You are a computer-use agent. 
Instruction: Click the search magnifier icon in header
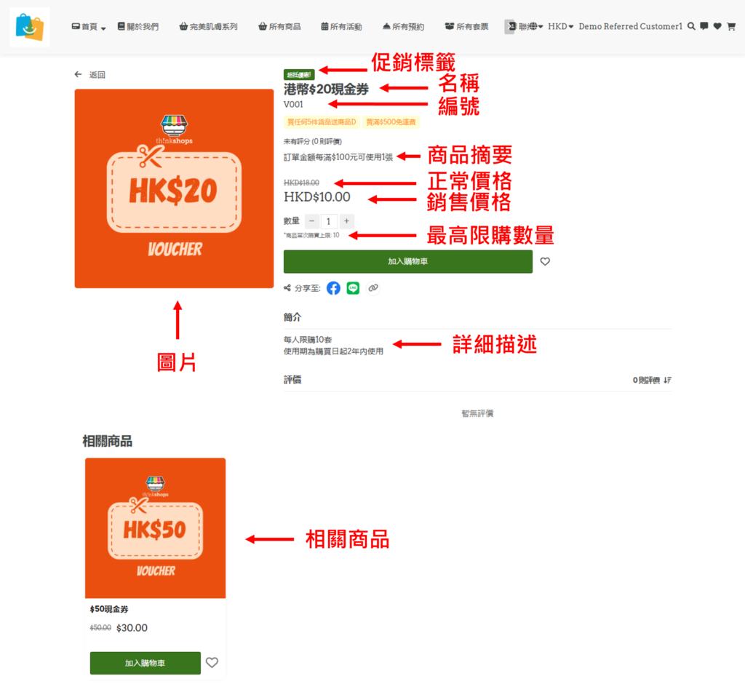691,26
